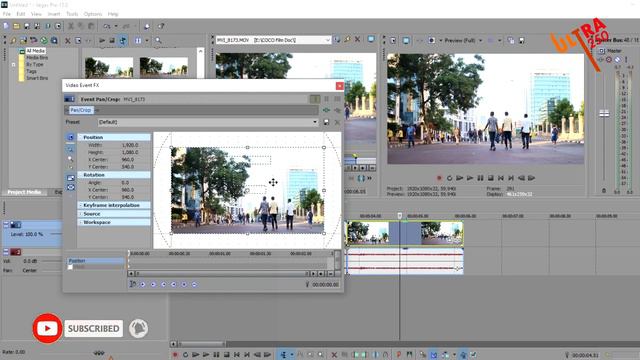Click the Loop Playback button in video preview
Screen dimensions: 640x360
click(x=449, y=178)
